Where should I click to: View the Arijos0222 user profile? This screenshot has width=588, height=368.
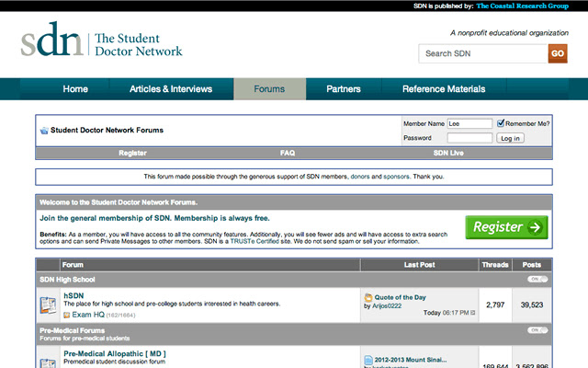pyautogui.click(x=387, y=306)
